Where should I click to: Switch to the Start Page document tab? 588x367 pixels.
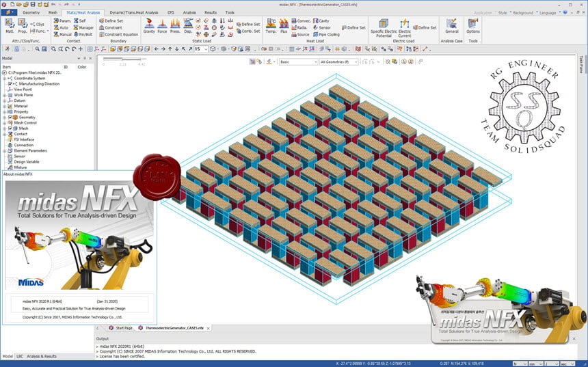tap(121, 328)
